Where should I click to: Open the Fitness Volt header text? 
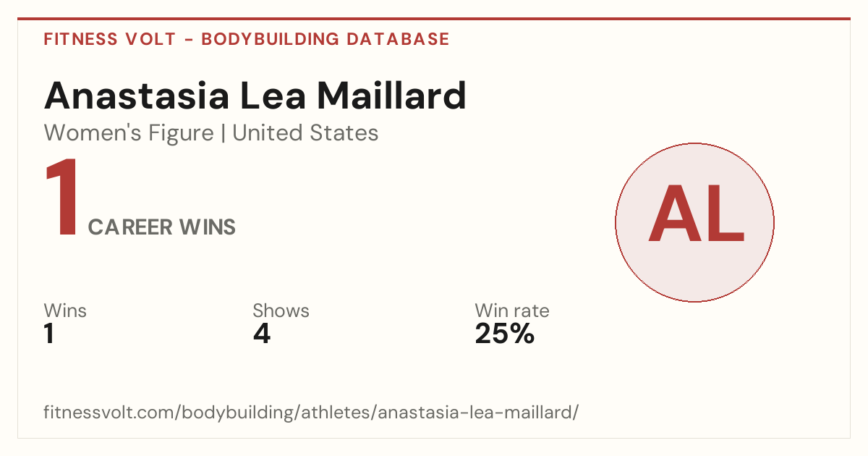[109, 39]
